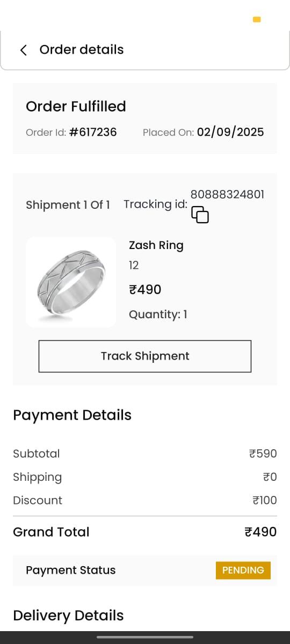Tap the Order Fulfilled status heading
Viewport: 290px width, 644px height.
coord(76,106)
